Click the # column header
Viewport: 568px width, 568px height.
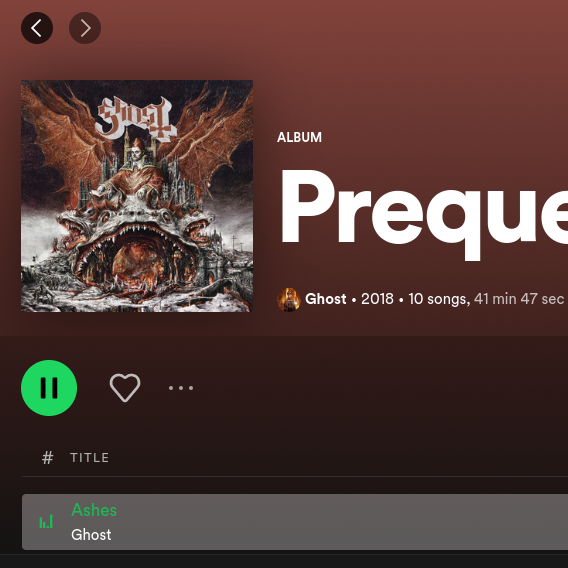[47, 458]
